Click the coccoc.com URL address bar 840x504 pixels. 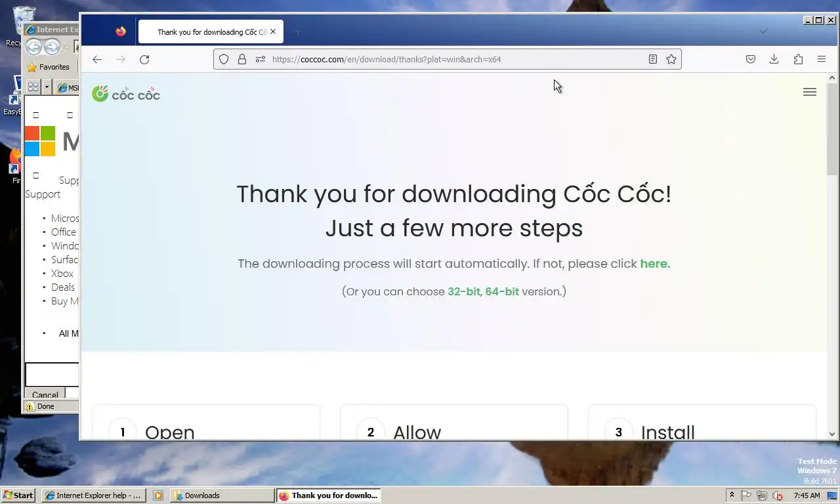446,59
